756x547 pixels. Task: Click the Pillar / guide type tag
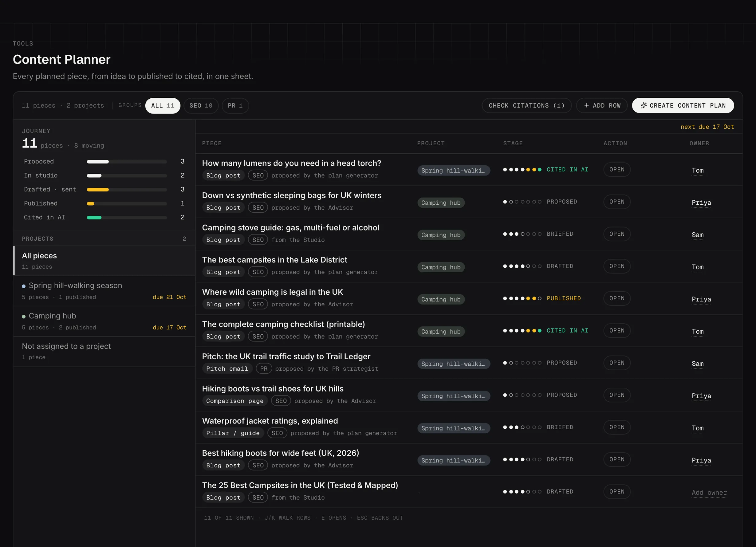(233, 433)
